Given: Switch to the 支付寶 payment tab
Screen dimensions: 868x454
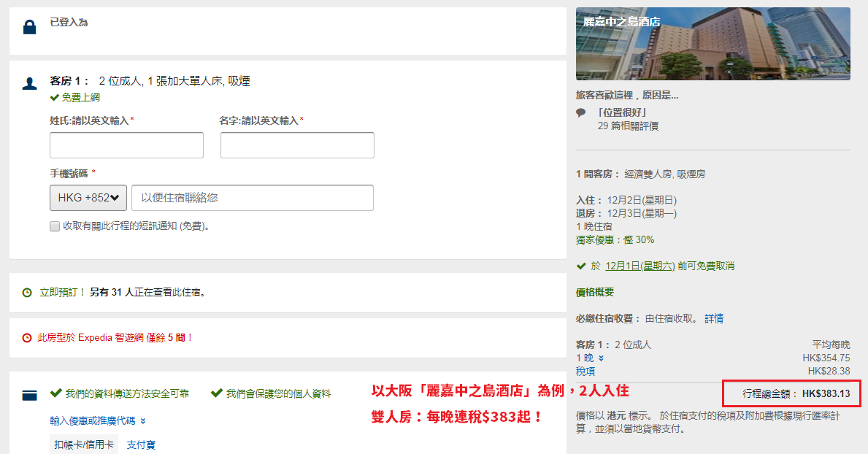Looking at the screenshot, I should coord(143,443).
